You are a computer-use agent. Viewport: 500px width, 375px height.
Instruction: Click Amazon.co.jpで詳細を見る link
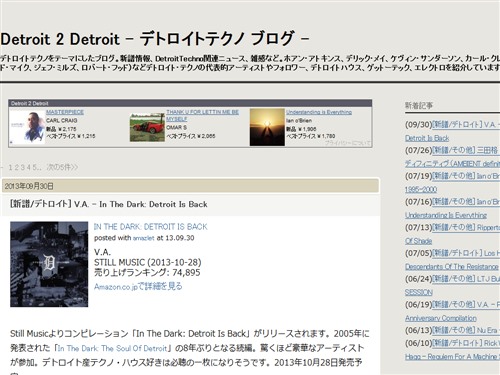(138, 286)
